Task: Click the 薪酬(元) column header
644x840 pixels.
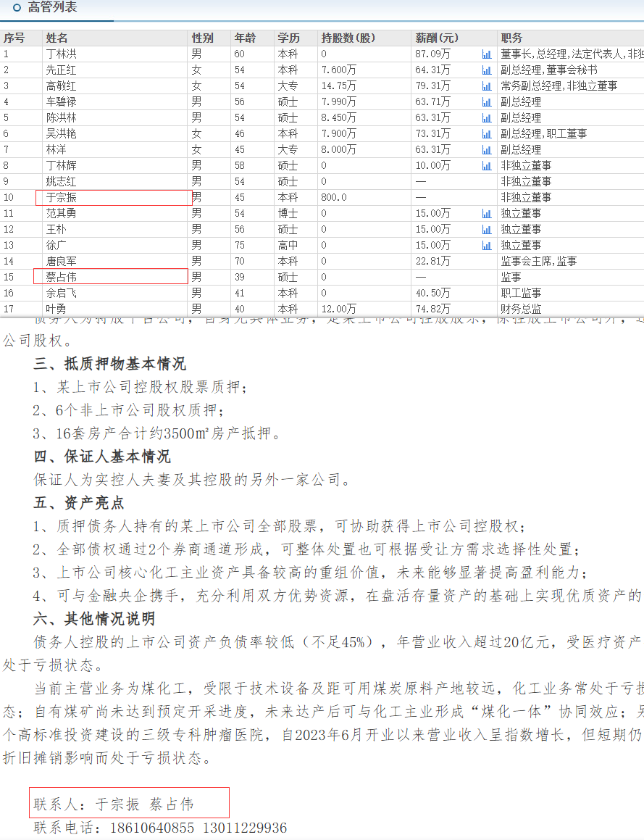Action: tap(437, 38)
